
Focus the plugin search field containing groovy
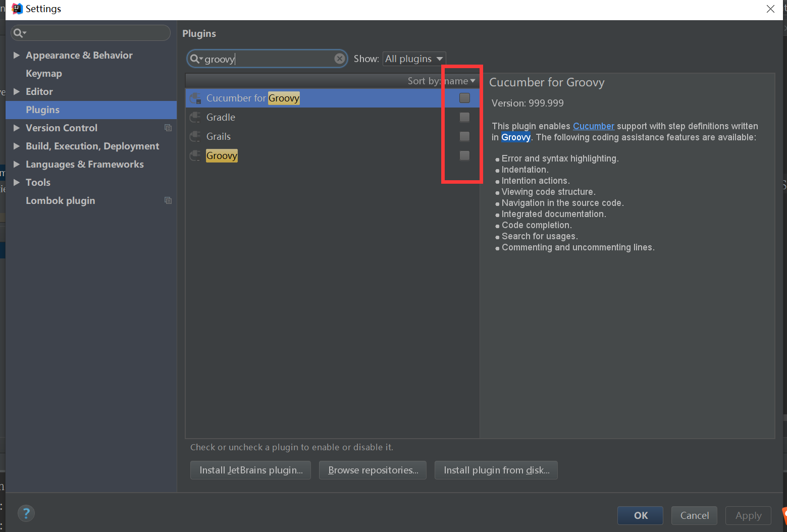click(x=268, y=59)
